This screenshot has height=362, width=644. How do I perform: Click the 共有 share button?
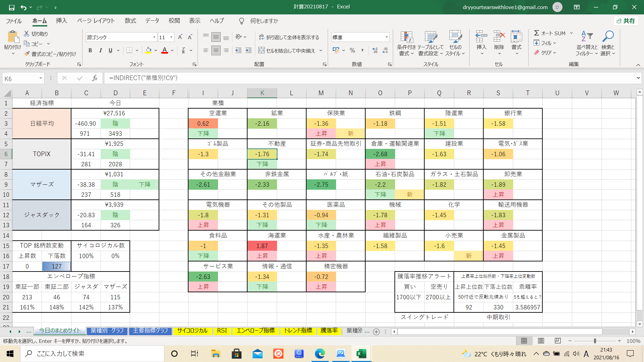click(626, 21)
